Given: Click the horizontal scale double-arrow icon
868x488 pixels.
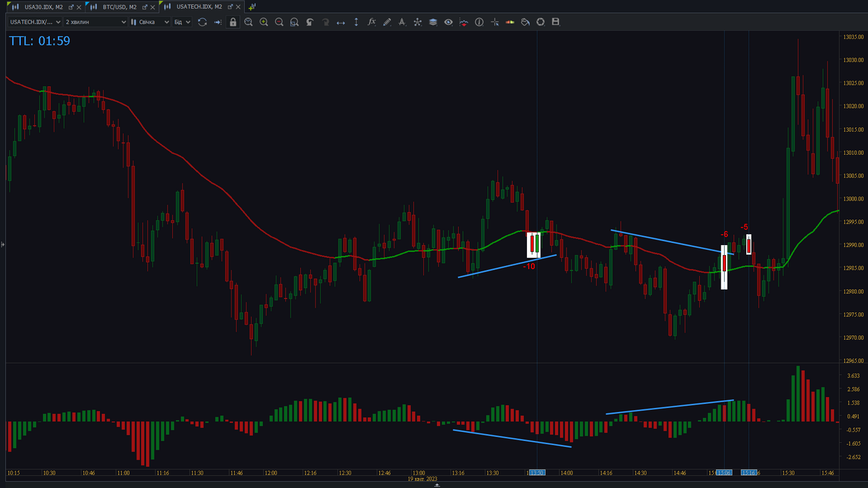Looking at the screenshot, I should click(x=340, y=22).
